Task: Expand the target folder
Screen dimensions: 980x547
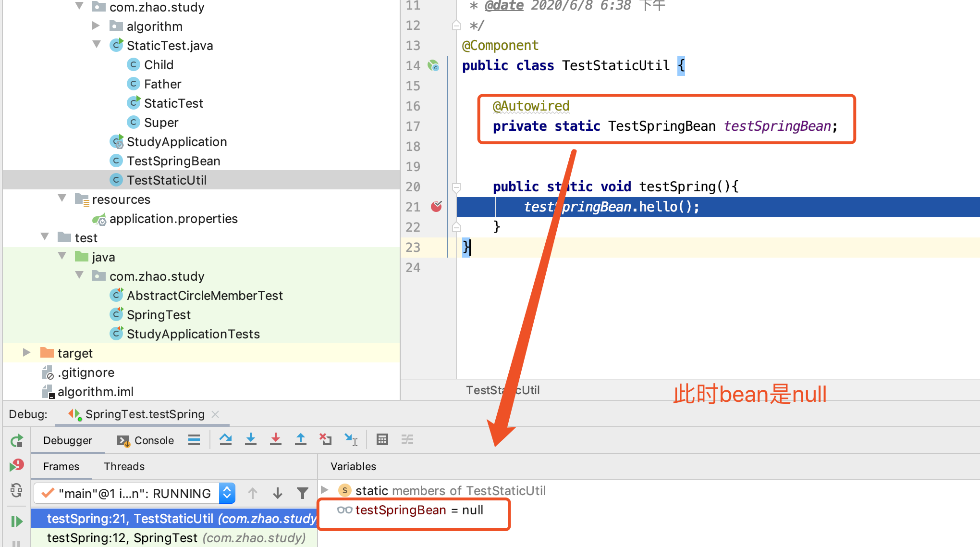Action: click(x=27, y=353)
